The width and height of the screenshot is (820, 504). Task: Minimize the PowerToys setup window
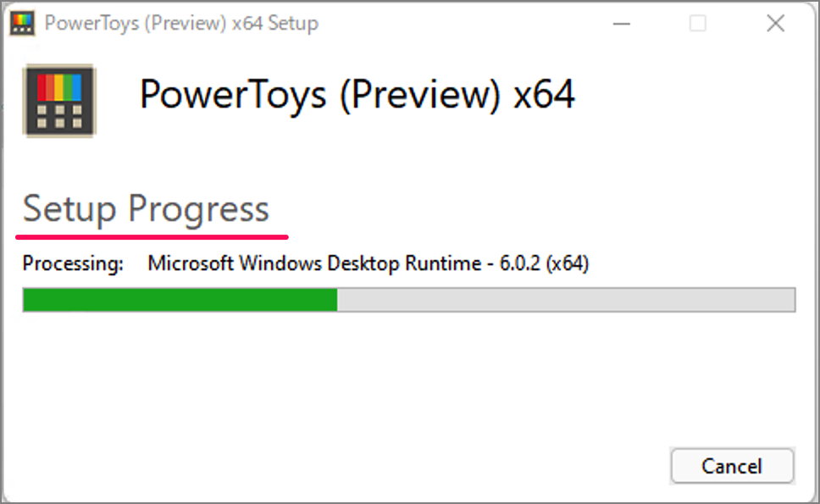[620, 24]
